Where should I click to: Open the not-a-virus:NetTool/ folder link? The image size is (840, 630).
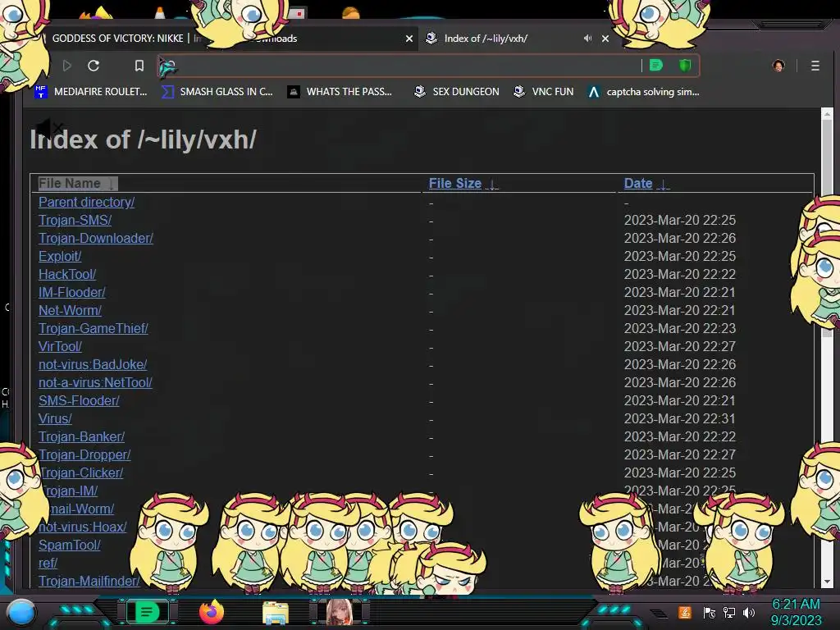coord(95,382)
